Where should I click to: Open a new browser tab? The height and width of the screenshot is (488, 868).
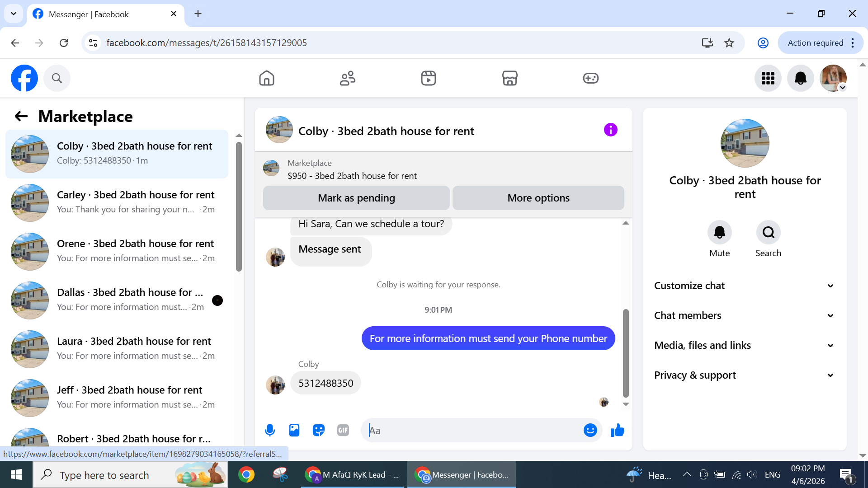tap(198, 14)
